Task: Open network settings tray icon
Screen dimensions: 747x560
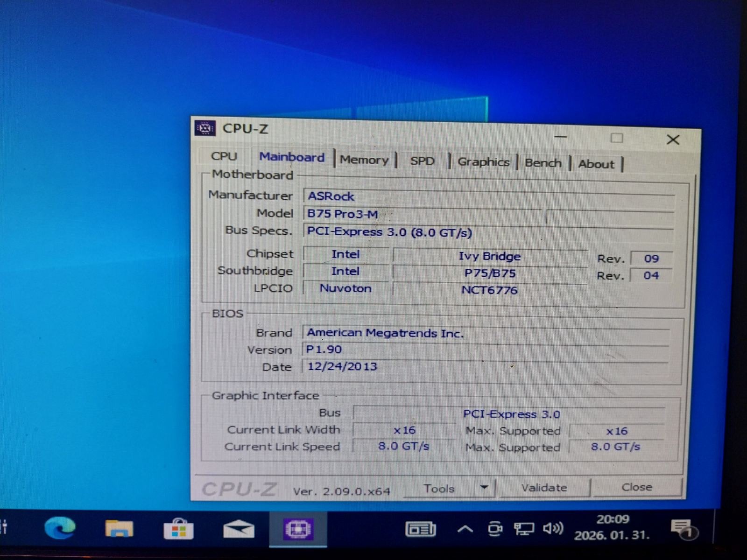Action: (x=524, y=529)
